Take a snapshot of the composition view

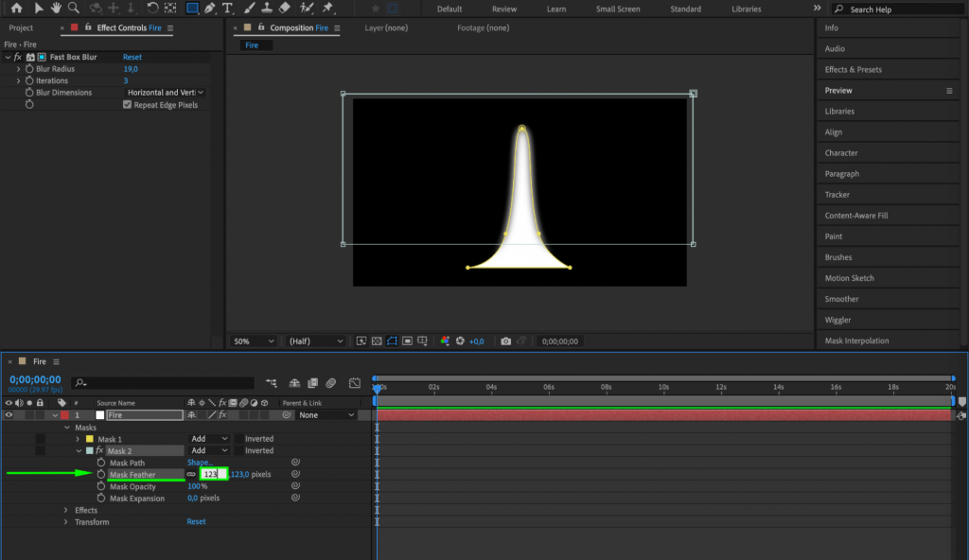pos(507,341)
